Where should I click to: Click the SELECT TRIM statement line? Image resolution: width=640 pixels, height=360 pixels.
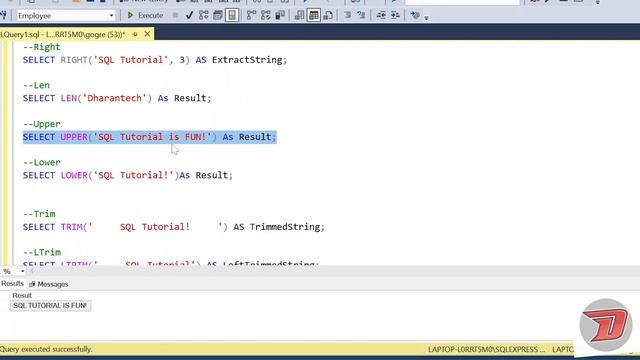[x=174, y=227]
